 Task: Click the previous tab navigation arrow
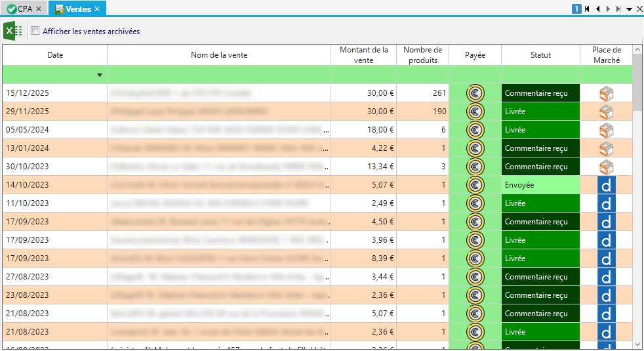[x=597, y=9]
